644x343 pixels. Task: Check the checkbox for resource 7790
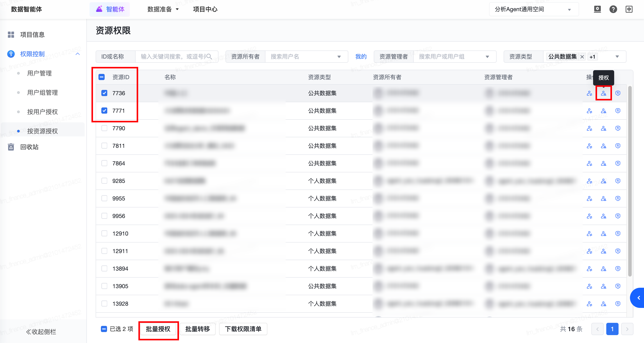pyautogui.click(x=104, y=128)
